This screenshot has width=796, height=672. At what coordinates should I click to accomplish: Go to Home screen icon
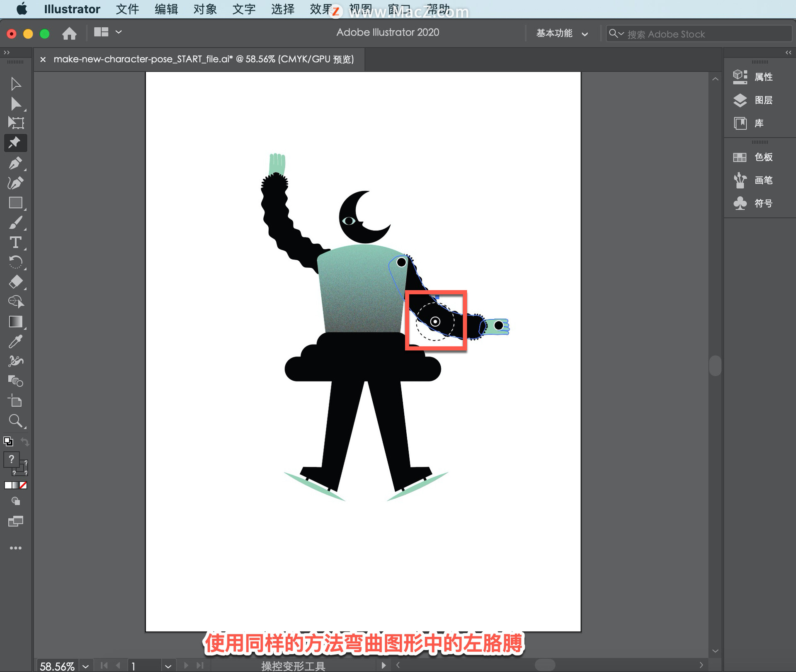tap(69, 33)
